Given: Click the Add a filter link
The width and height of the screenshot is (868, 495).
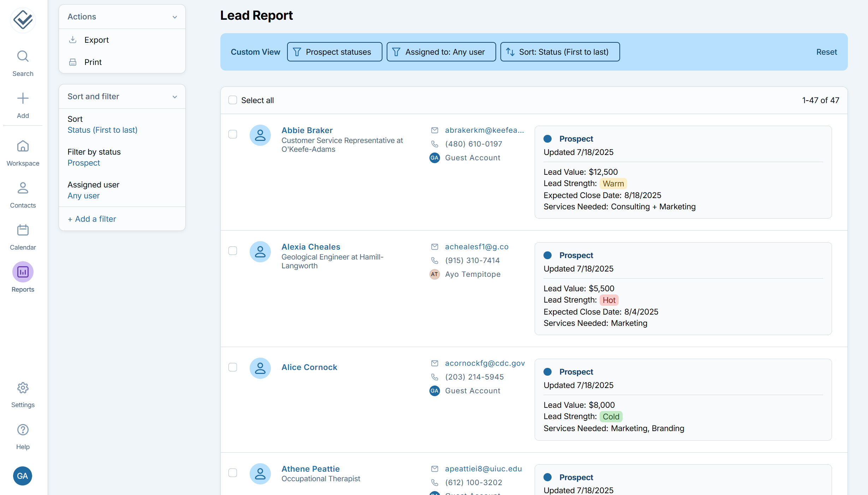Looking at the screenshot, I should (92, 219).
